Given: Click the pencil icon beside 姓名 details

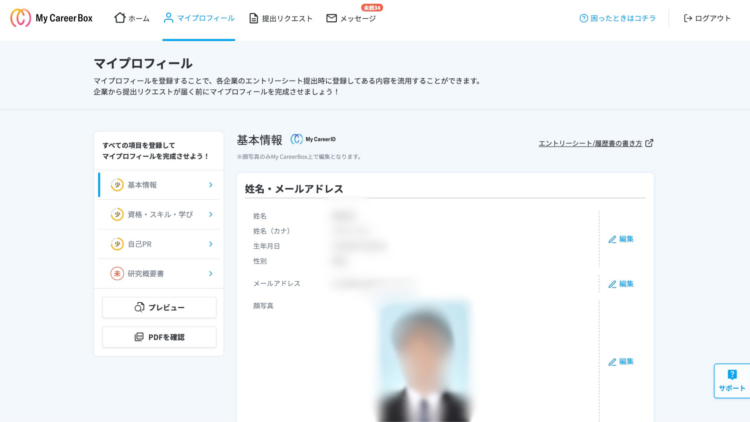Looking at the screenshot, I should click(x=612, y=239).
